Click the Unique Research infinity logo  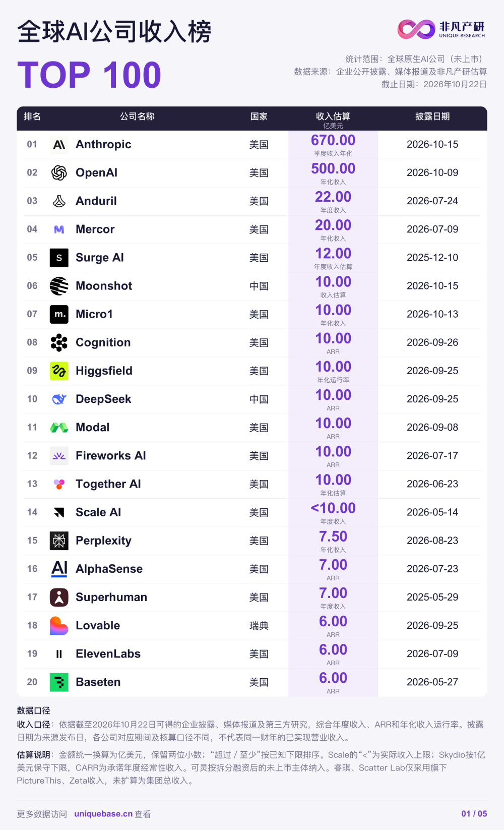tap(416, 29)
